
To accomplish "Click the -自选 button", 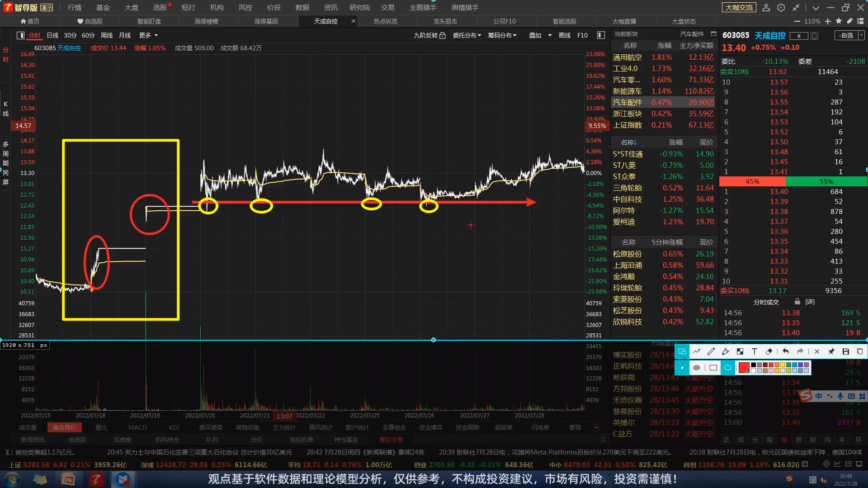I will point(845,35).
